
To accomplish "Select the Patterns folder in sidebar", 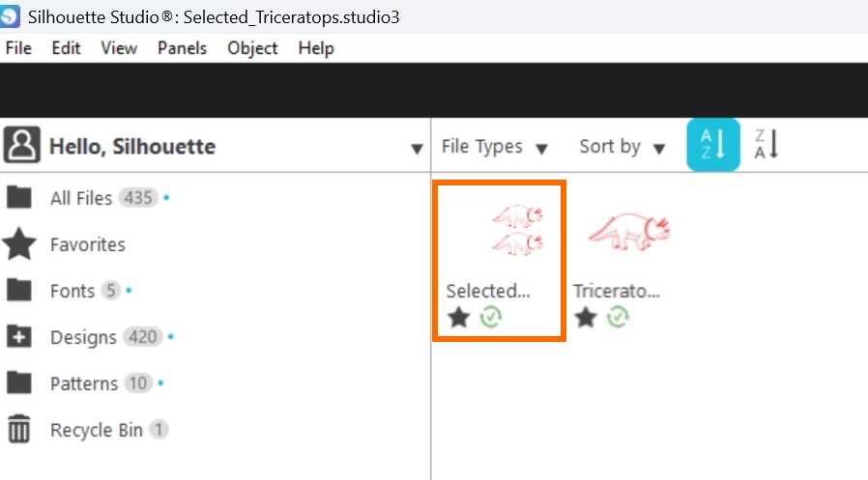I will pyautogui.click(x=84, y=383).
